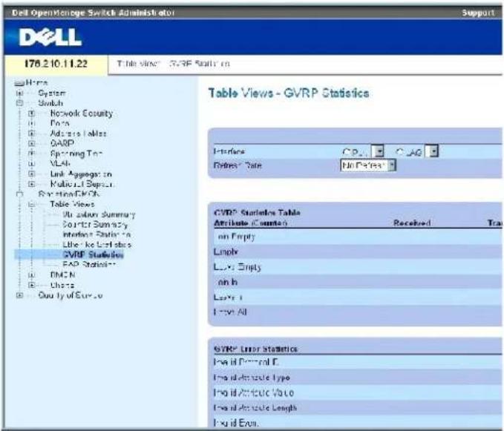
Task: Open Interface Statistics page
Action: (x=96, y=234)
